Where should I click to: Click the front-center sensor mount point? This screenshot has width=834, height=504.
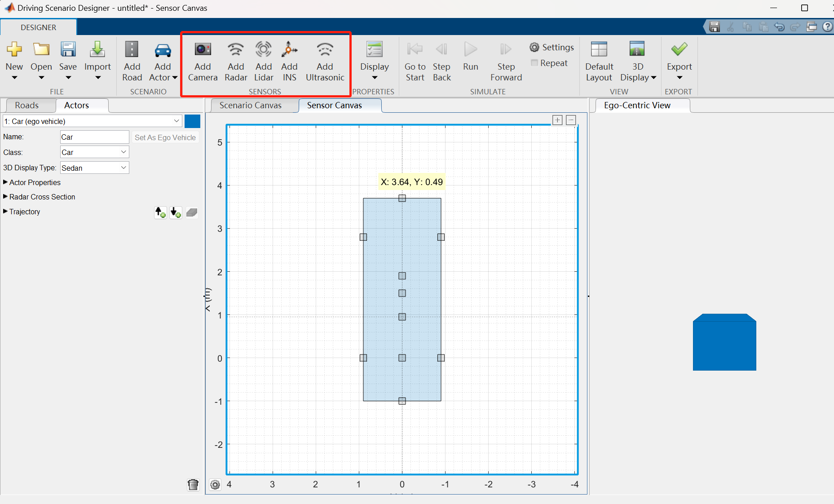click(402, 198)
